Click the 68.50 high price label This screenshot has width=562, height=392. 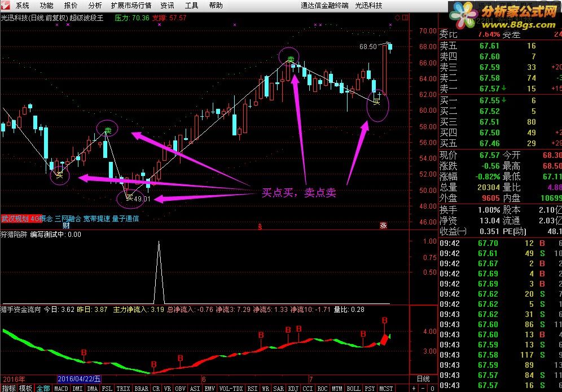(x=368, y=47)
